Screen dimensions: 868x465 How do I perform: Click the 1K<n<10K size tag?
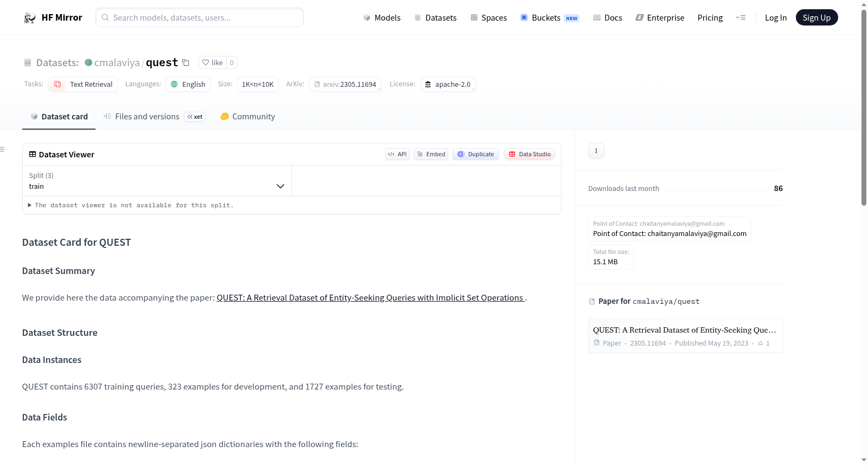coord(258,84)
